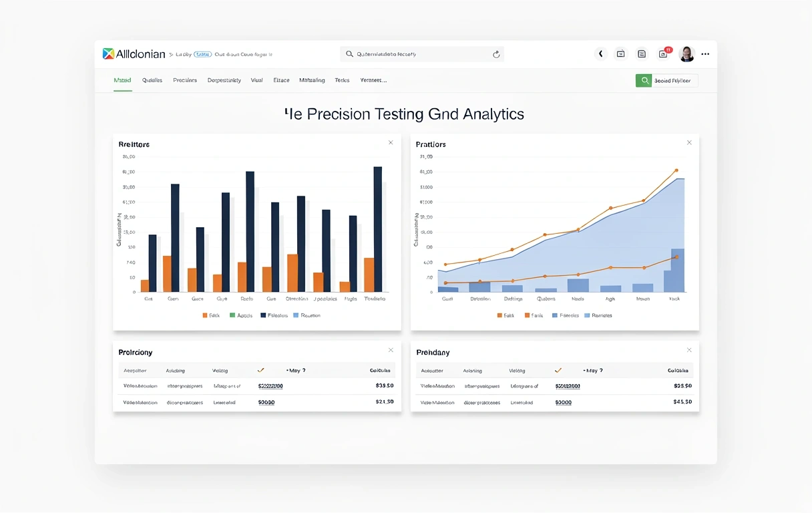Click the back arrow icon in the header
812x513 pixels.
[600, 53]
